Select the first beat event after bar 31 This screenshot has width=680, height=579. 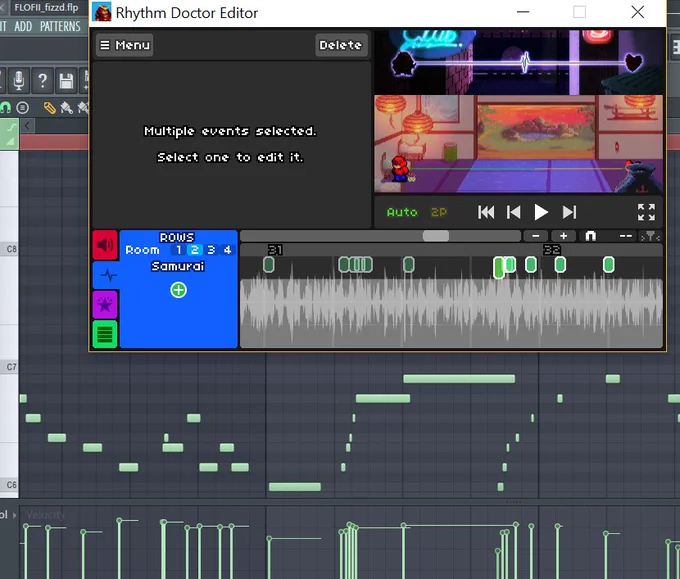tap(268, 265)
